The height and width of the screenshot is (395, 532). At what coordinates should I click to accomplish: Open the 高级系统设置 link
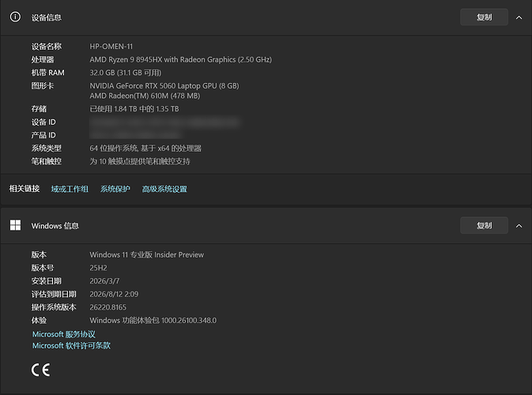[164, 189]
